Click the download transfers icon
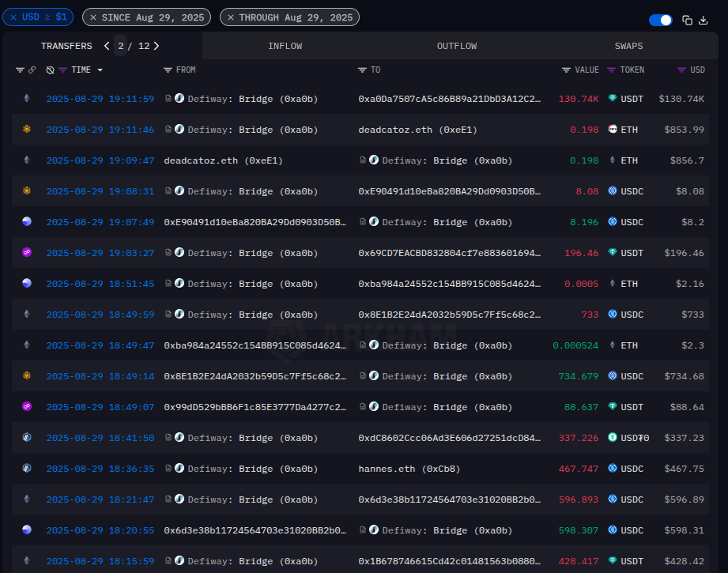Viewport: 728px width, 573px height. pyautogui.click(x=703, y=21)
